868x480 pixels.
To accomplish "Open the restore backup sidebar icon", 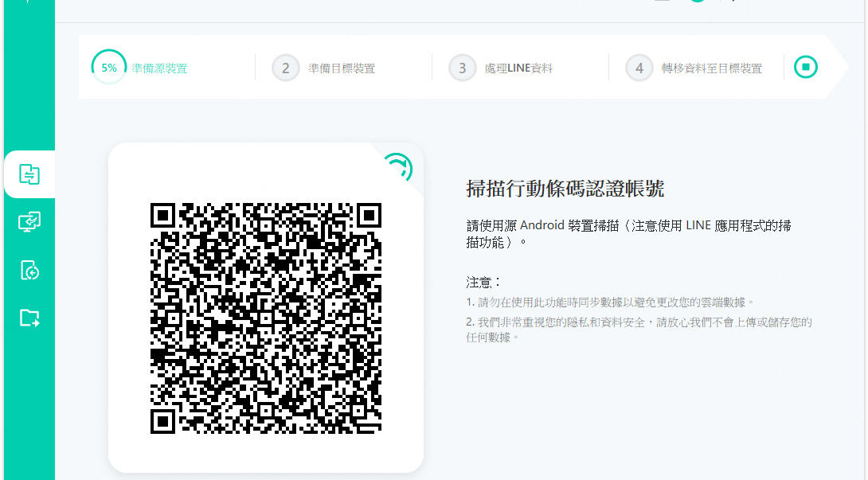I will click(x=29, y=271).
